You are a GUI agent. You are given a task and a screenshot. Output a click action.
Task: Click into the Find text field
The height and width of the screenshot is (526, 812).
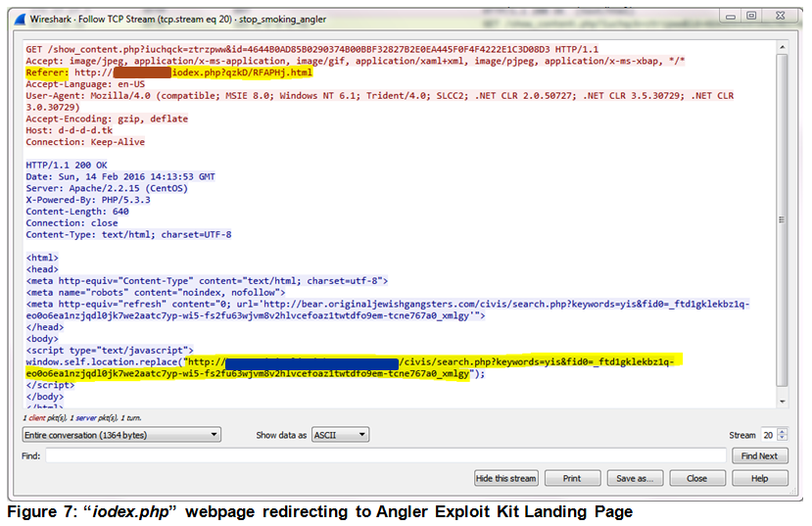point(386,456)
